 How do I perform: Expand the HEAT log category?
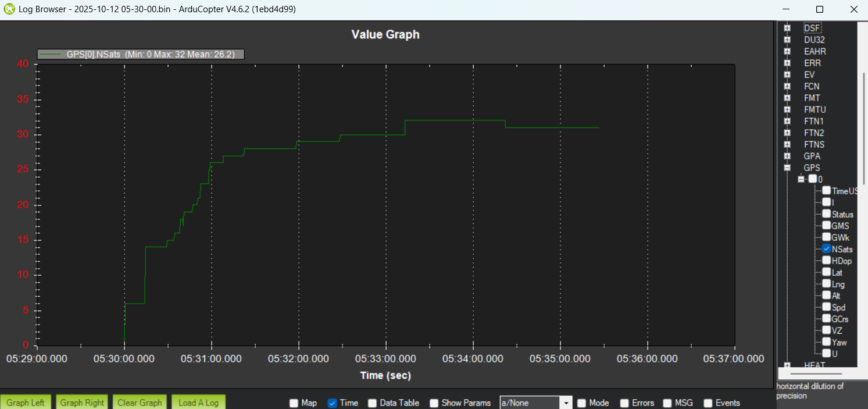tap(787, 365)
